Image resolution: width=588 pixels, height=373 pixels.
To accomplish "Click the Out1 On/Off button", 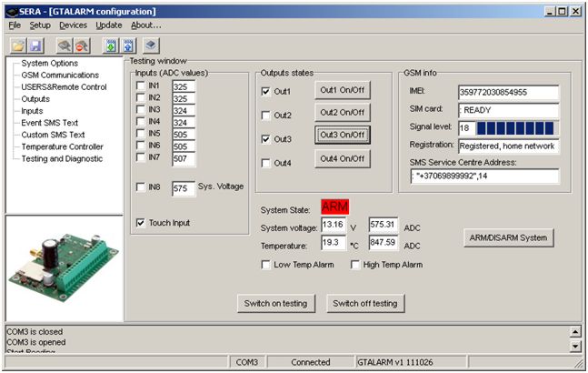I will pos(343,90).
